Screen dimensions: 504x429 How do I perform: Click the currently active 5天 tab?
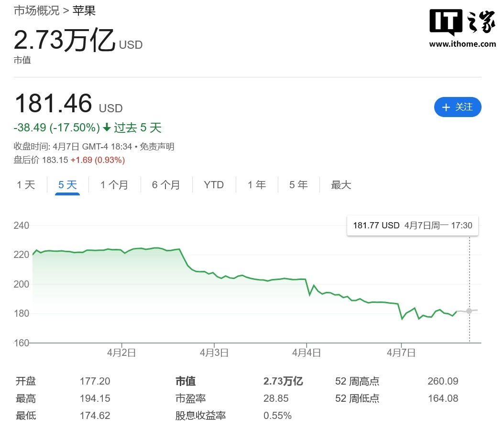pyautogui.click(x=67, y=184)
